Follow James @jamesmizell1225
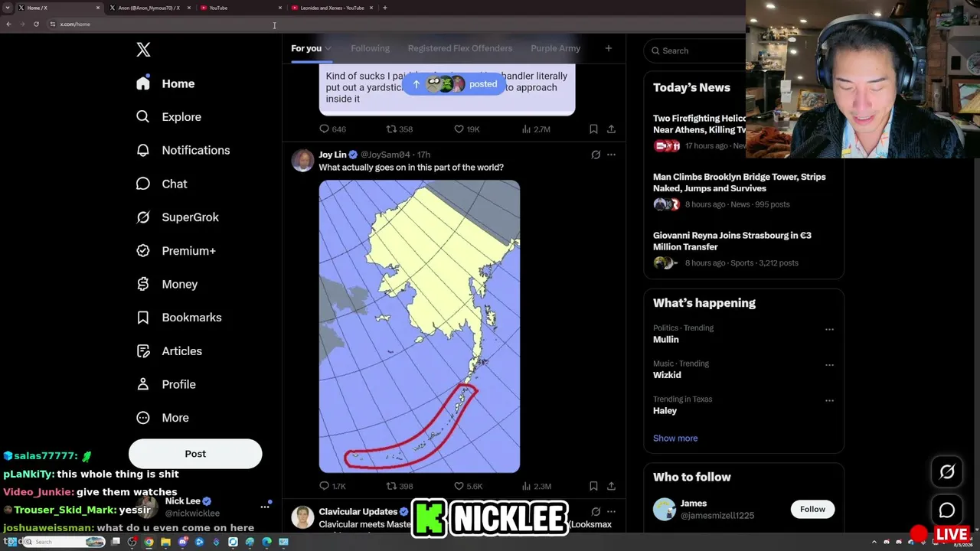This screenshot has width=980, height=551. tap(812, 509)
